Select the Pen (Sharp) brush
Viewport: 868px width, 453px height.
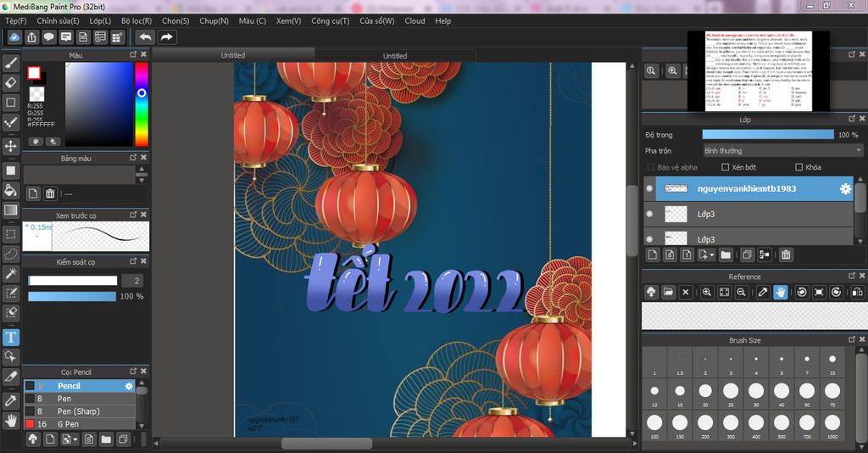[x=80, y=411]
